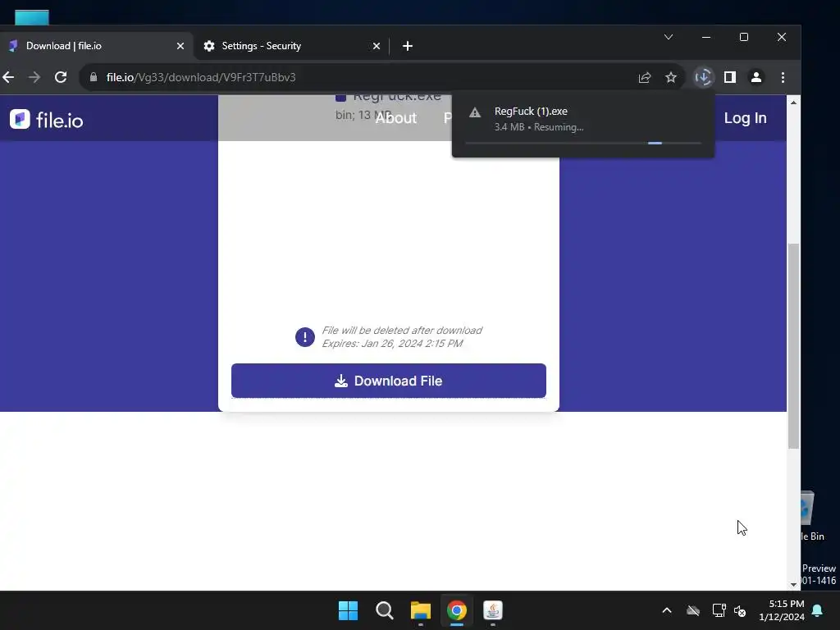
Task: Switch to the Settings - Security tab
Action: tap(292, 46)
